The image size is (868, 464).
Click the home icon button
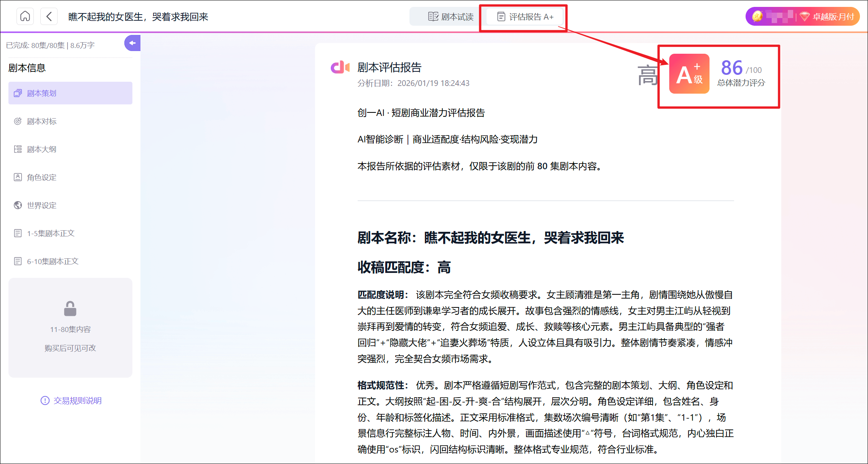click(x=25, y=17)
